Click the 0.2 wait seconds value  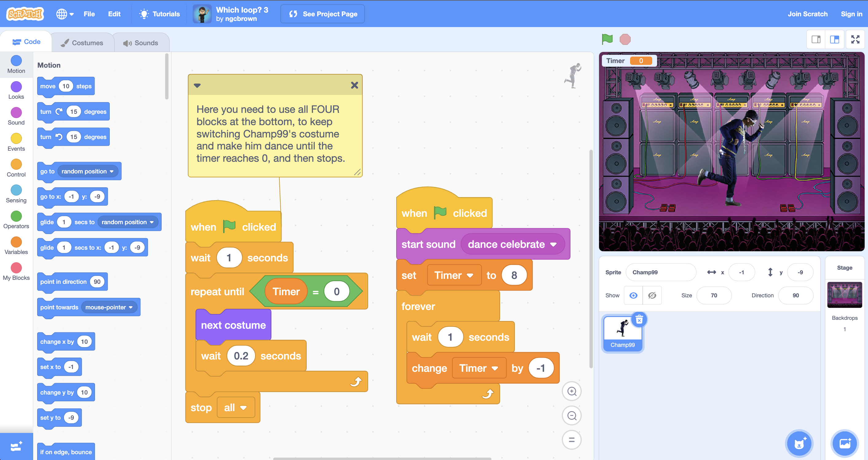click(x=241, y=356)
